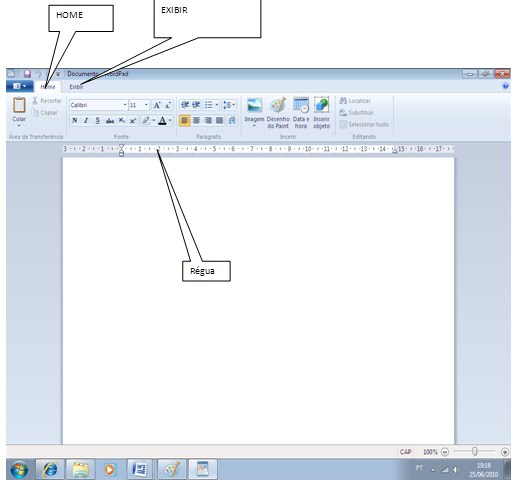The height and width of the screenshot is (488, 519).
Task: Cut selection with Recortar
Action: coord(47,101)
